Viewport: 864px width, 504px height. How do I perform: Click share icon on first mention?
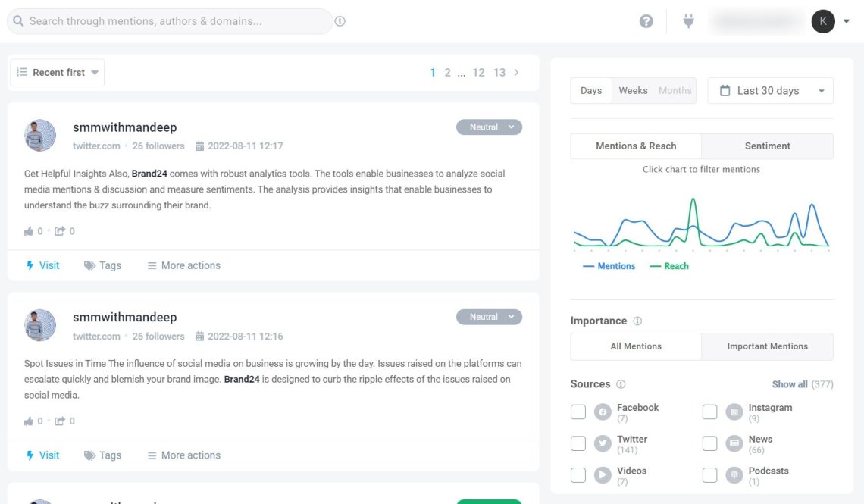click(60, 231)
